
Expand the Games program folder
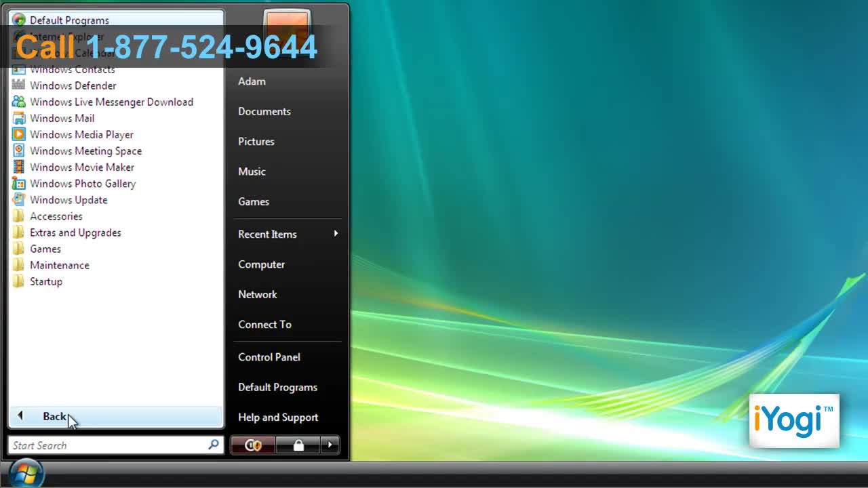45,249
